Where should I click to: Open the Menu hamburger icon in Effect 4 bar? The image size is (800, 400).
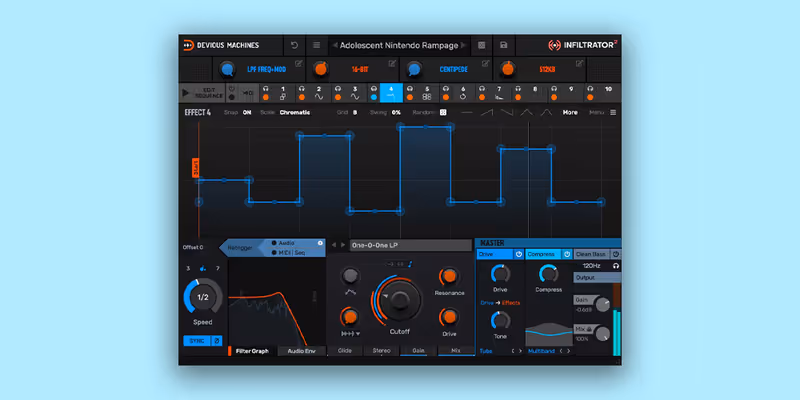coord(613,112)
